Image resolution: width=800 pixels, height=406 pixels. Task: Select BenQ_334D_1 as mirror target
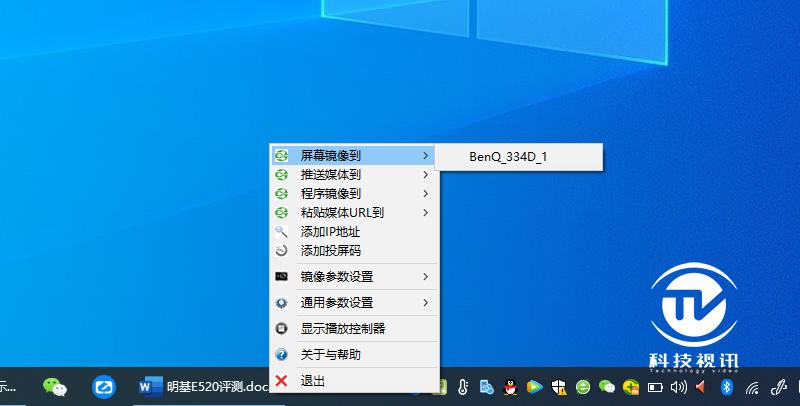tap(518, 157)
